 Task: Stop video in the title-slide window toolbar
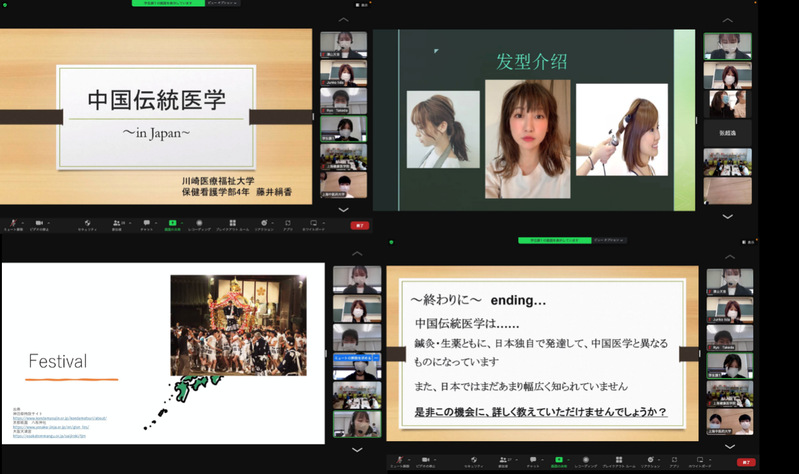pos(40,223)
